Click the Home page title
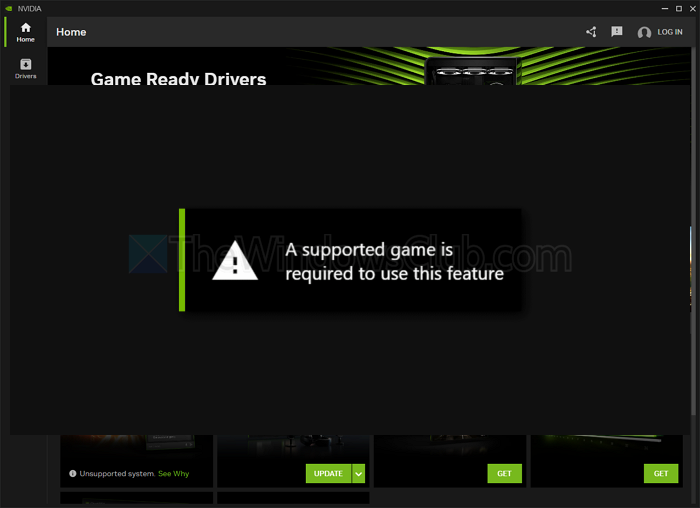This screenshot has height=508, width=700. tap(71, 32)
